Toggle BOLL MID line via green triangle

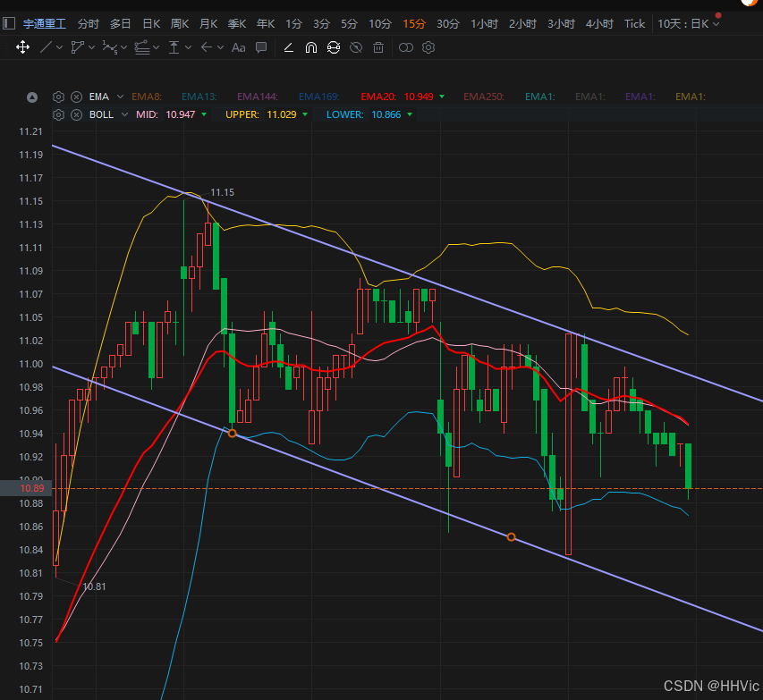point(204,114)
